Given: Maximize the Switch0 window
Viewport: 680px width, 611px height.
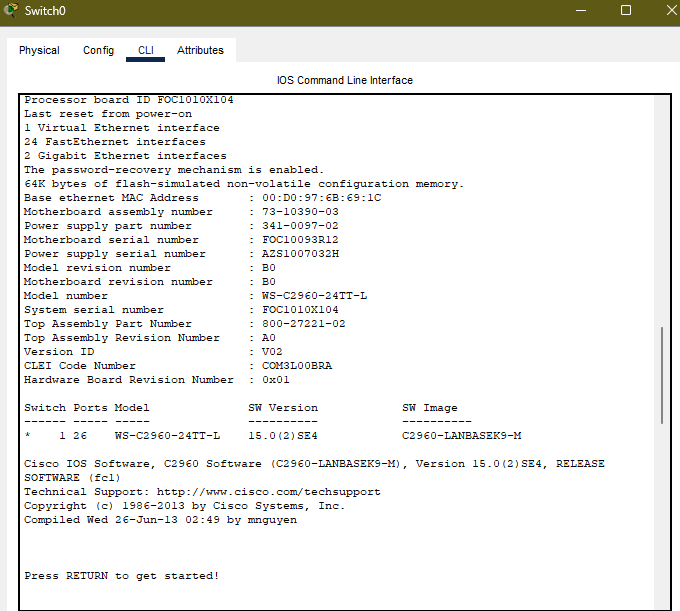Looking at the screenshot, I should (626, 10).
